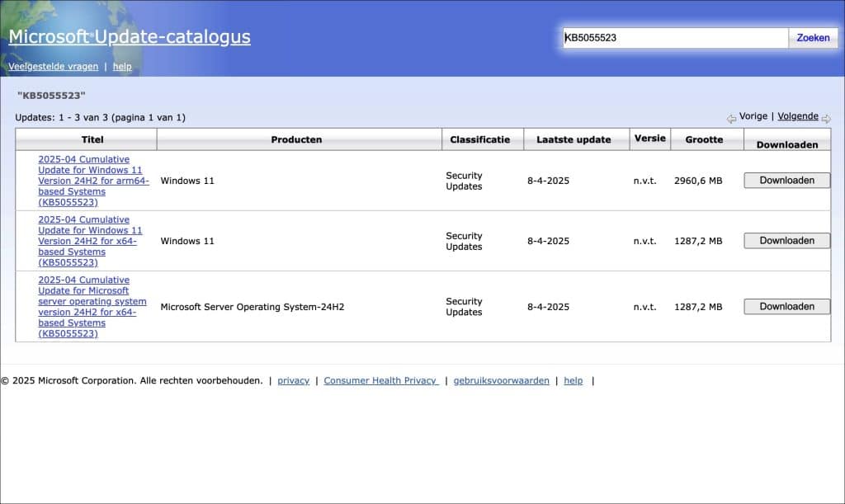Download the Microsoft Server Operating System update
845x504 pixels.
[x=786, y=306]
